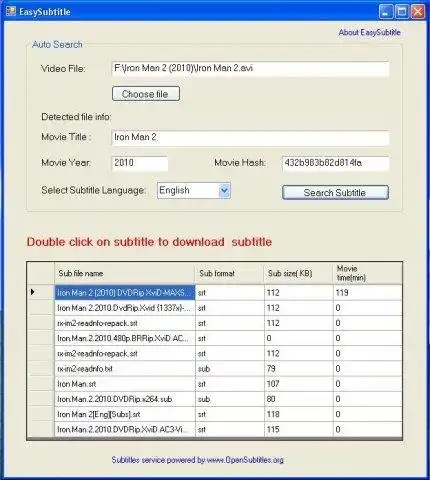The height and width of the screenshot is (480, 430).
Task: Click the 79 sub size cell
Action: click(299, 369)
